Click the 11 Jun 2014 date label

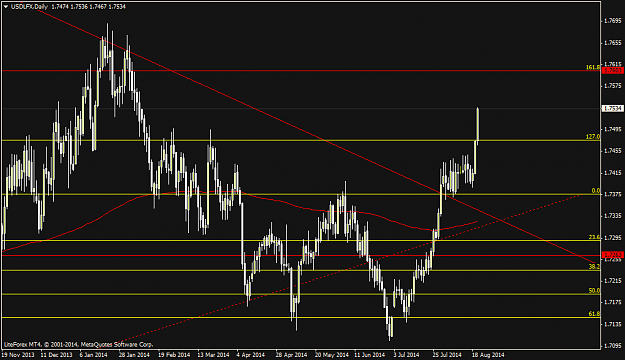(x=370, y=354)
